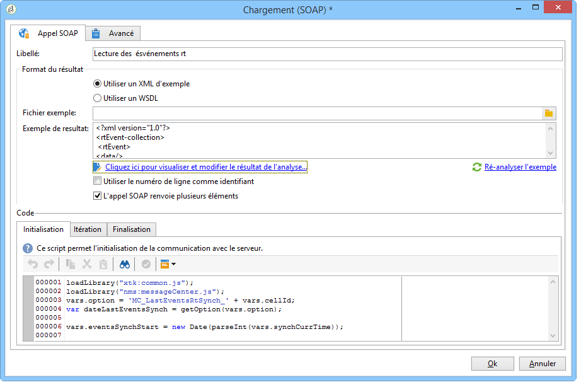Click code line loadLibrary nms:messageCenter.js

pos(145,291)
